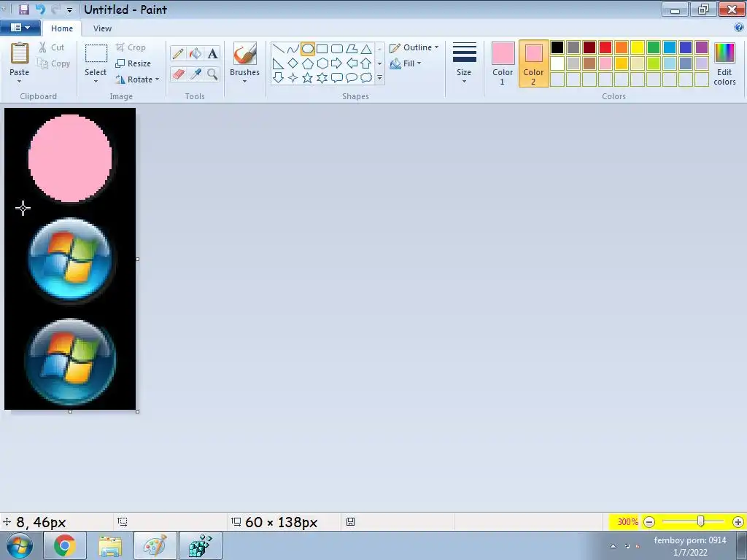The height and width of the screenshot is (560, 747).
Task: Select the Pencil tool
Action: pos(178,53)
